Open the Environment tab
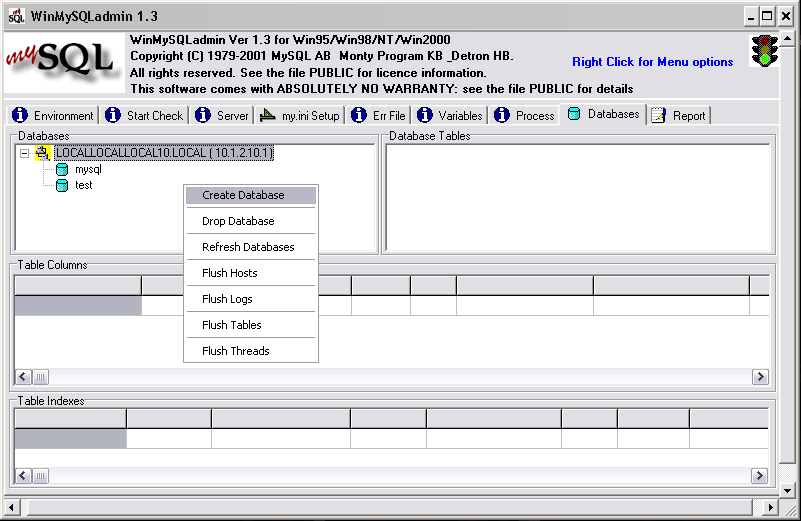 [x=53, y=116]
